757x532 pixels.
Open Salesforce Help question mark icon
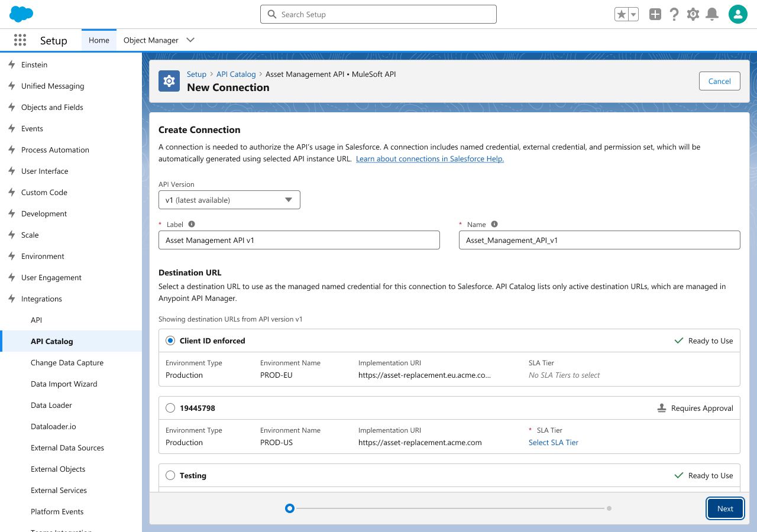[674, 14]
